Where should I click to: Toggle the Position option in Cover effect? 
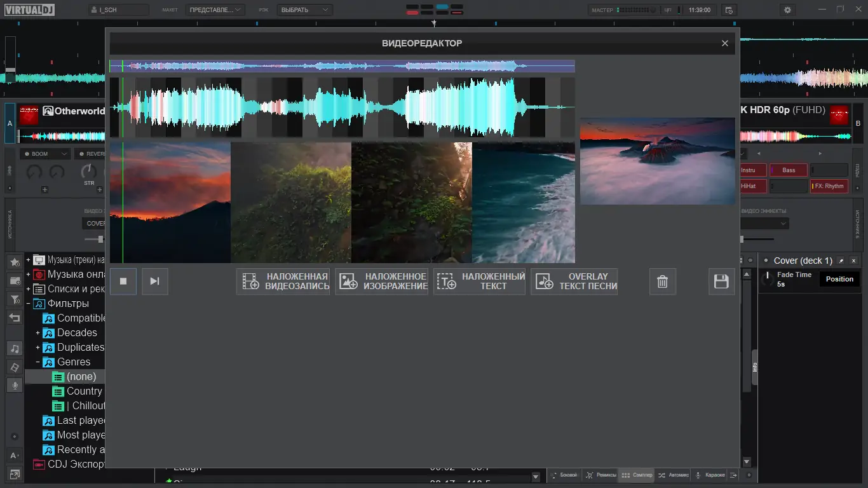[x=839, y=279]
